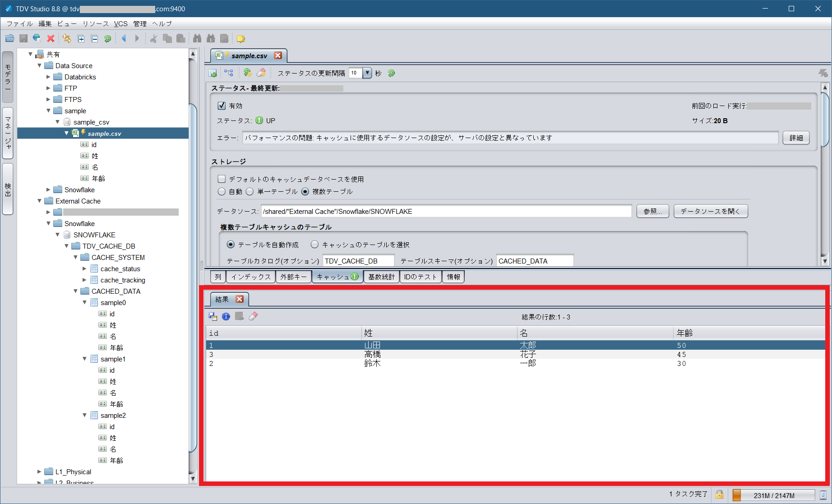This screenshot has height=504, width=832.
Task: Click the データソース path field
Action: (446, 211)
